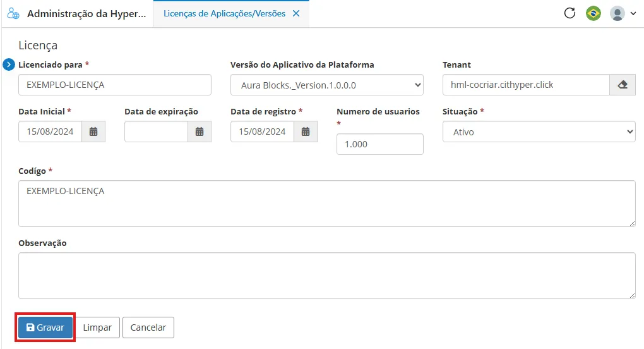This screenshot has width=644, height=349.
Task: Expand the Situação dropdown
Action: [x=539, y=132]
